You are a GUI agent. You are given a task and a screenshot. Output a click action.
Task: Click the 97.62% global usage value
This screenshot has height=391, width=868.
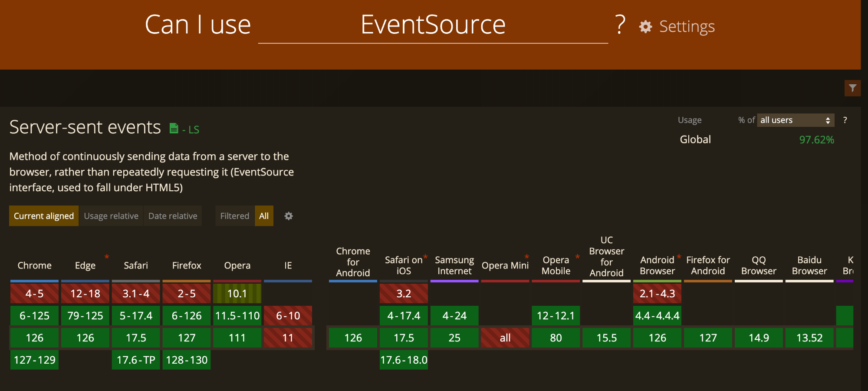pyautogui.click(x=817, y=140)
